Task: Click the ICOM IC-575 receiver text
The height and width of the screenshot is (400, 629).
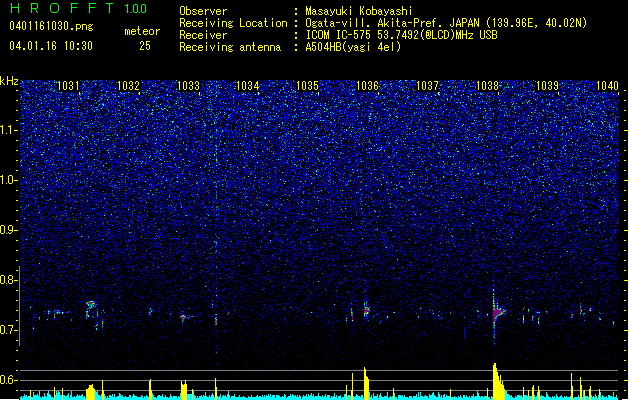Action: pyautogui.click(x=401, y=35)
